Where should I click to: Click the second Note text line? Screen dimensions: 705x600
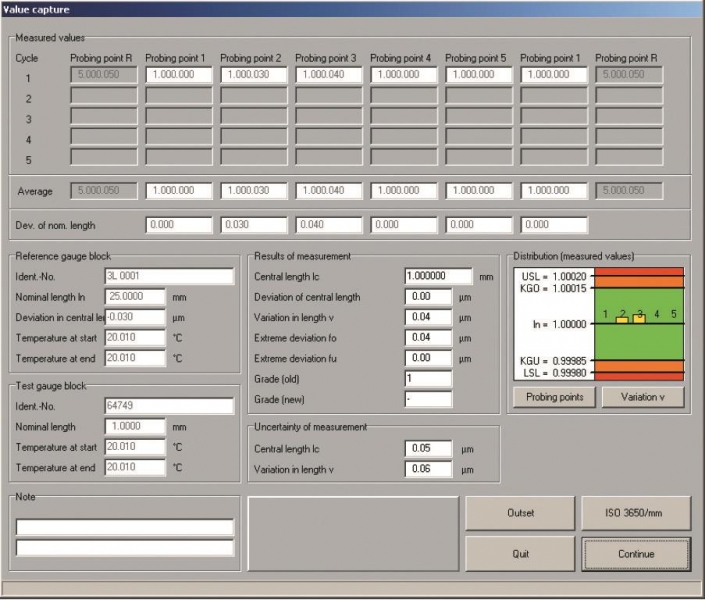point(125,548)
